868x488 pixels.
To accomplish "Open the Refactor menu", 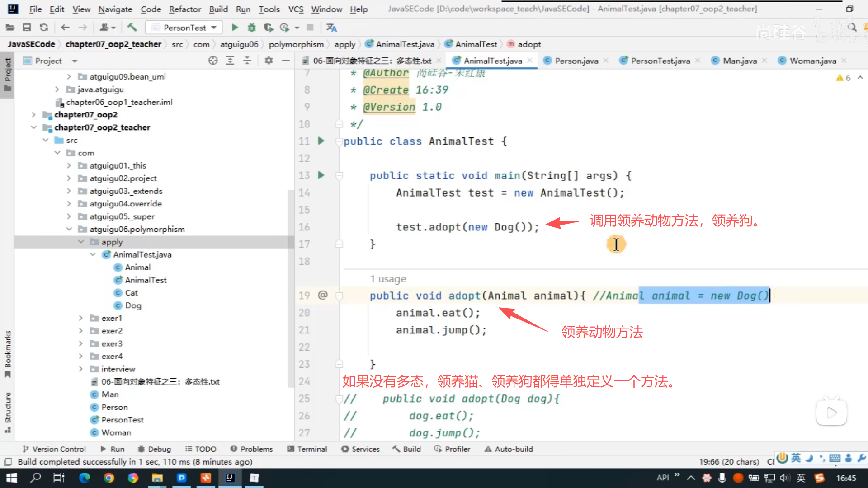I will coord(184,9).
